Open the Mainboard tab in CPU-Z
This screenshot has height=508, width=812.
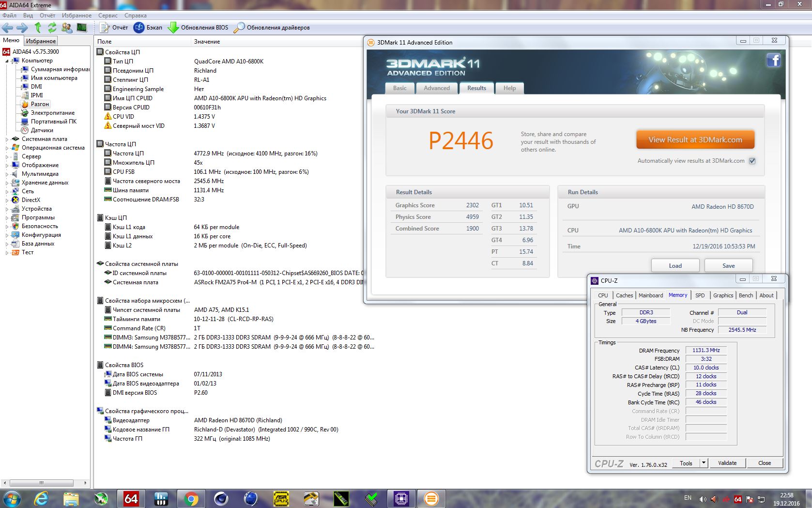click(651, 295)
